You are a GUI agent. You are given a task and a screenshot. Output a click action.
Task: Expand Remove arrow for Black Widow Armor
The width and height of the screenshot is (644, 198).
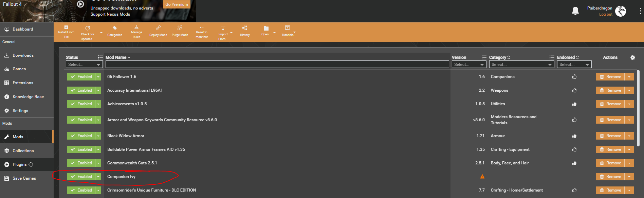pyautogui.click(x=629, y=136)
